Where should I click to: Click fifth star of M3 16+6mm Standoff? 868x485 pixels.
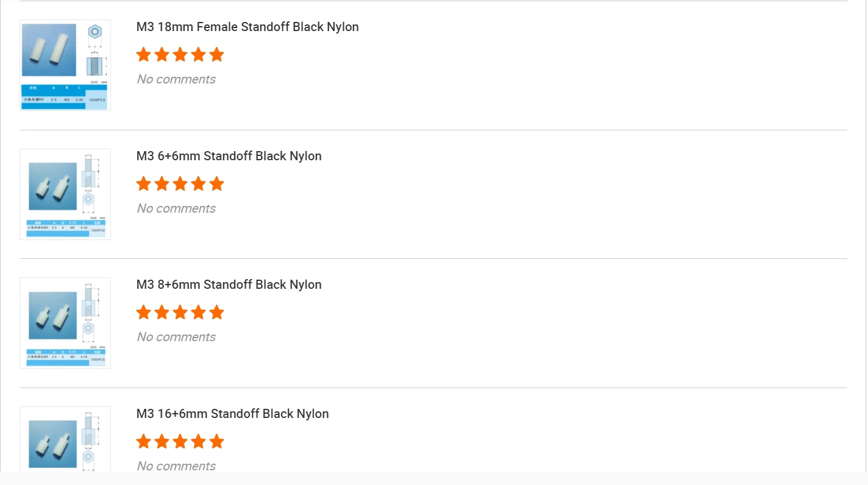pyautogui.click(x=216, y=442)
